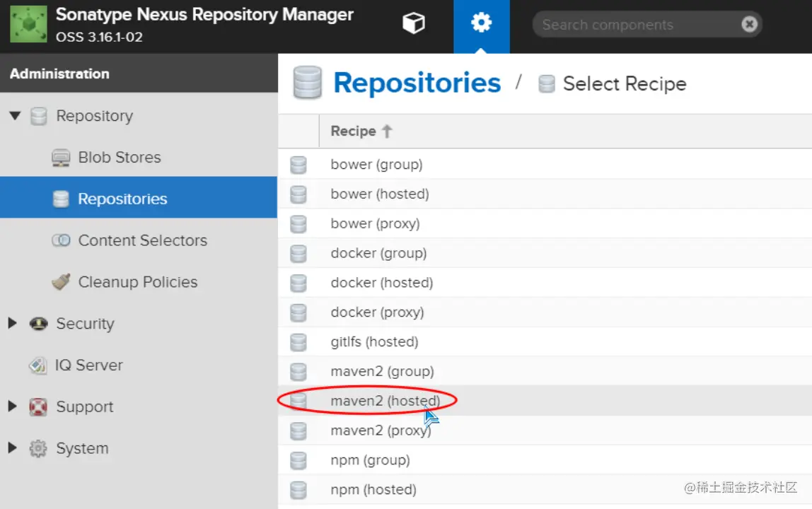This screenshot has height=509, width=812.
Task: Open Cleanup Policies in the sidebar
Action: pyautogui.click(x=138, y=281)
